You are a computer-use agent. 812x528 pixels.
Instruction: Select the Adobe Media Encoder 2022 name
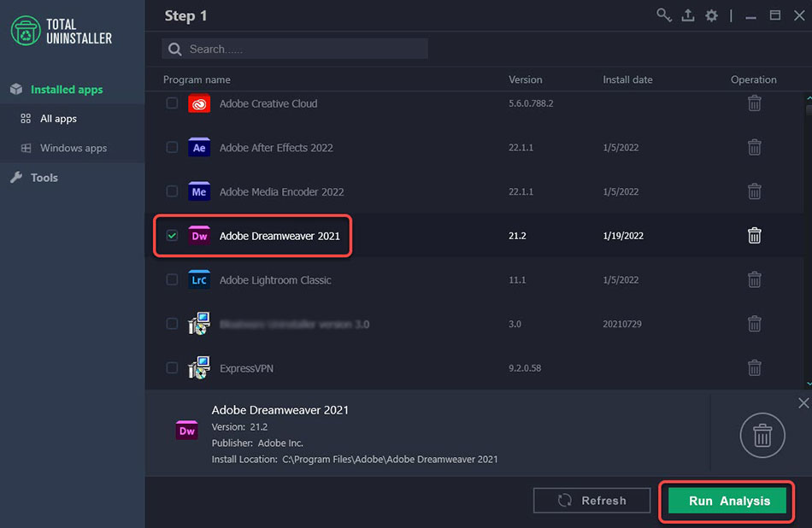[282, 191]
